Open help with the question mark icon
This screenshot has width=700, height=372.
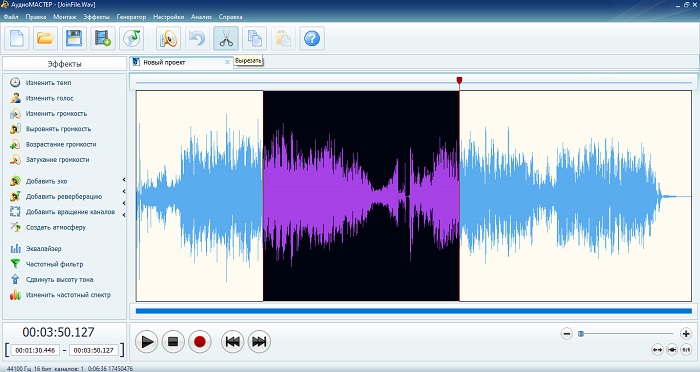coord(312,38)
